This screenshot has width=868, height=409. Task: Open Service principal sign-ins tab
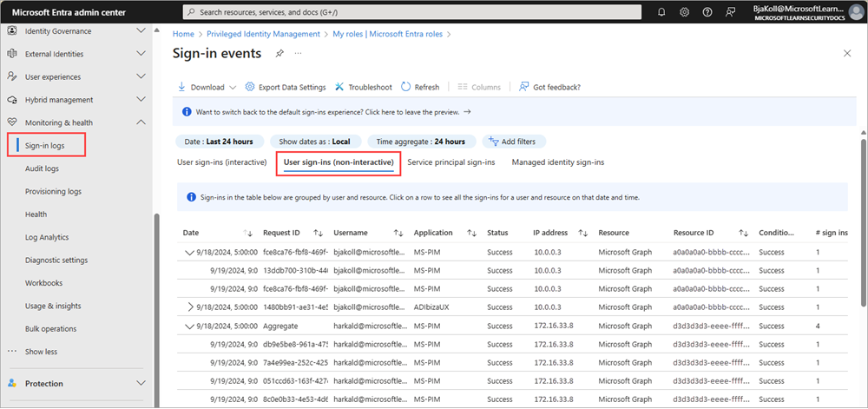[450, 162]
